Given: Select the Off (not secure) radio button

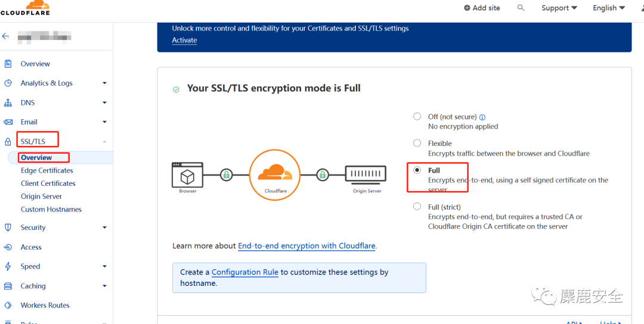Looking at the screenshot, I should coord(417,117).
